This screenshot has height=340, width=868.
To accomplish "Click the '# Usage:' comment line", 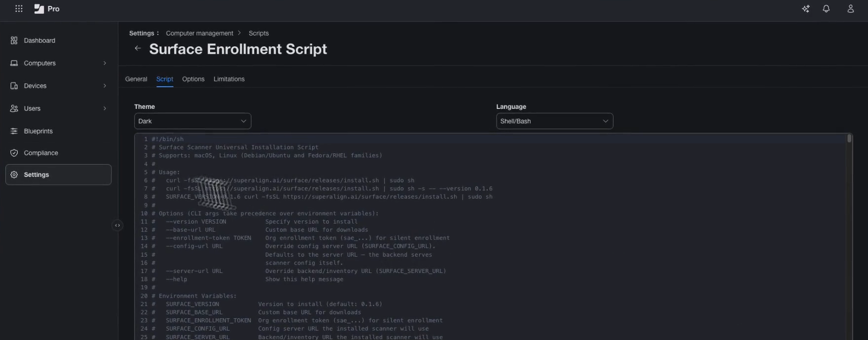I will click(166, 172).
